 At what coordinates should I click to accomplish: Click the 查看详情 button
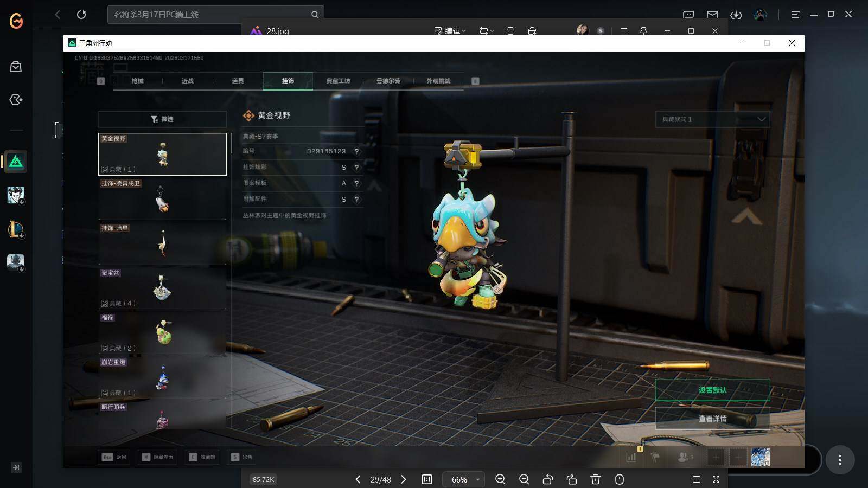point(712,419)
